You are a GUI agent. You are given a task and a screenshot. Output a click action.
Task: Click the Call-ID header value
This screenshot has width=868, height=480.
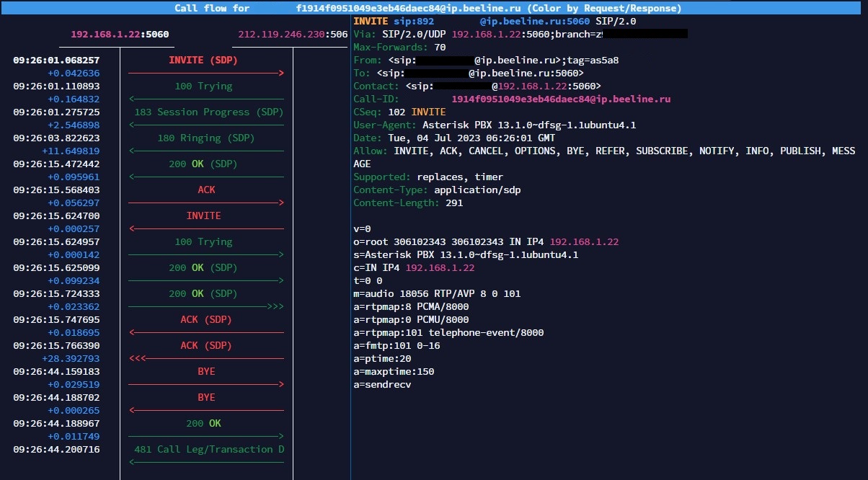(x=561, y=99)
